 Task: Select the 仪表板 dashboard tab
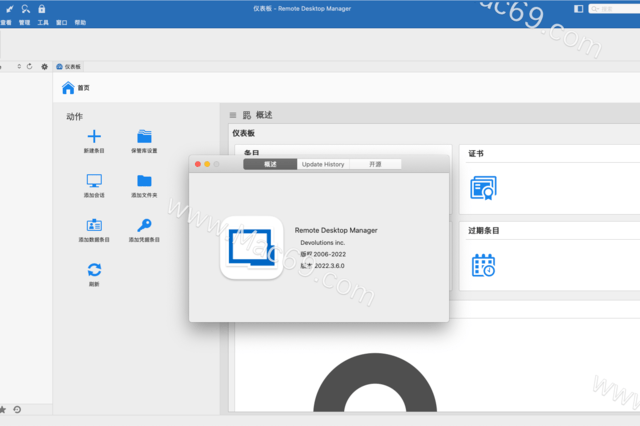[69, 67]
